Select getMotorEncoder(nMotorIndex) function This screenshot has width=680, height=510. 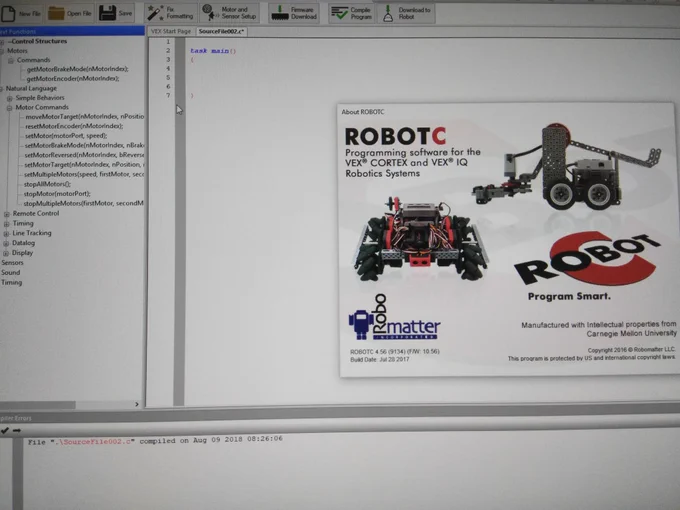coord(73,78)
